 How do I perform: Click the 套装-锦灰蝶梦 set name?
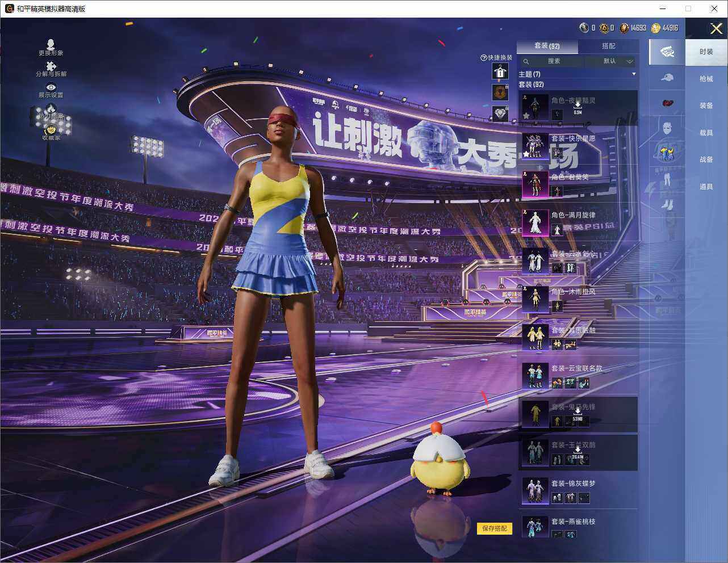tap(574, 484)
